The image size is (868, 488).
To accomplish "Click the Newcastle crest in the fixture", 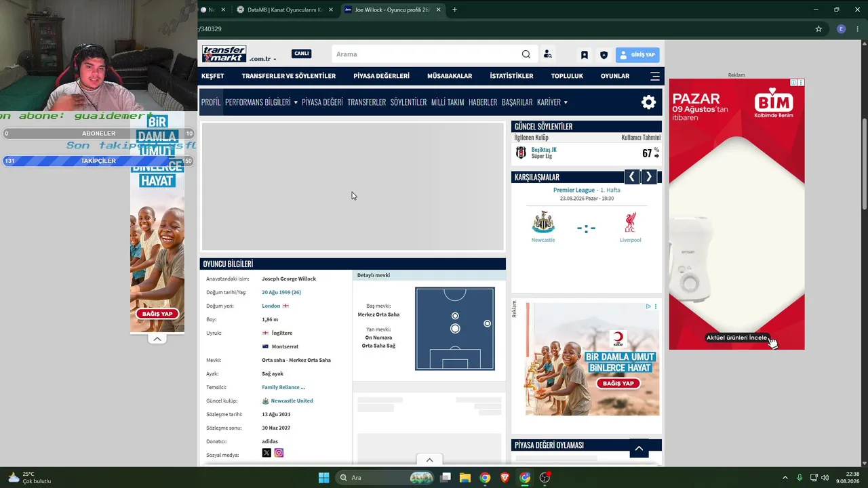I will [543, 222].
